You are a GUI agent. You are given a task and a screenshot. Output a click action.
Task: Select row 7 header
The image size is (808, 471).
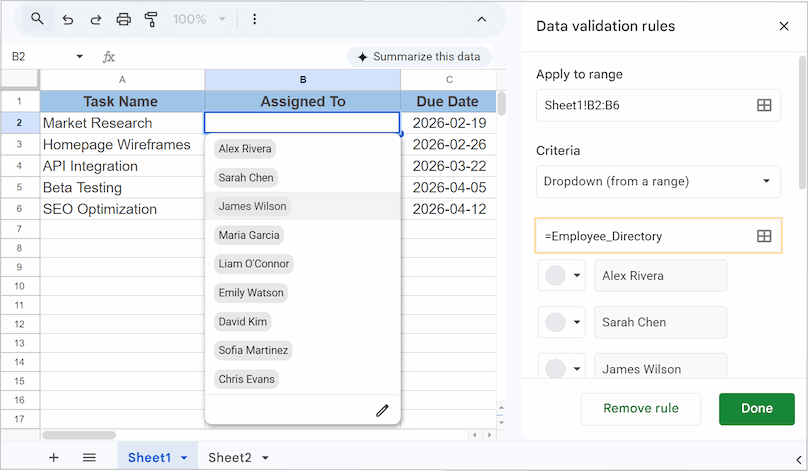20,229
